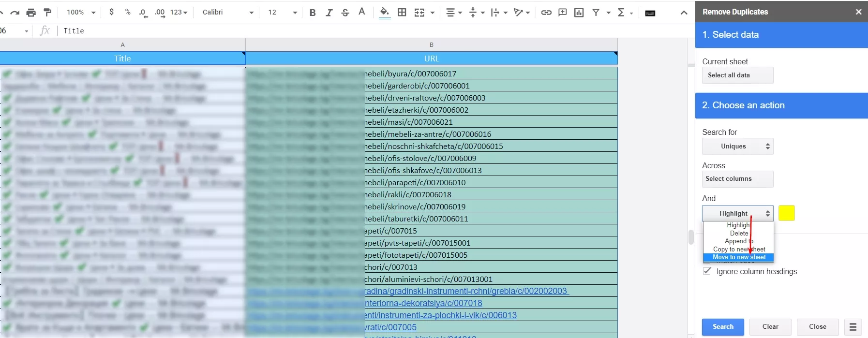Collapse the toolbar with chevron up

click(684, 13)
